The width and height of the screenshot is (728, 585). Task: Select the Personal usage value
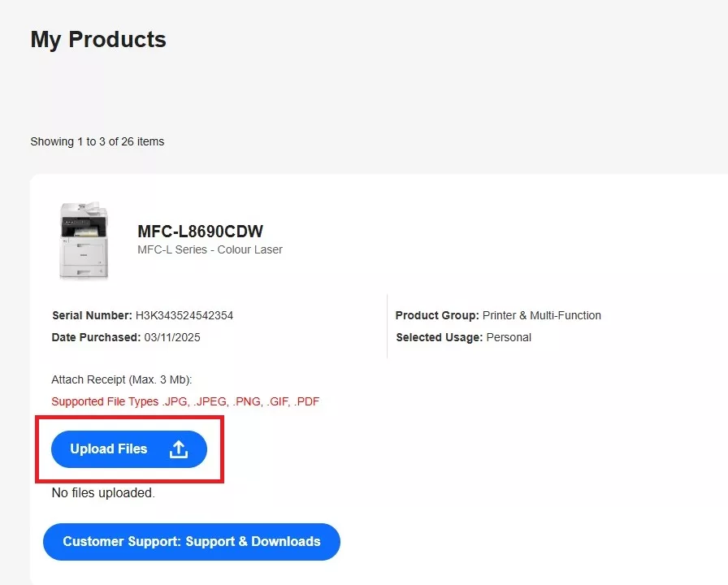click(x=509, y=337)
